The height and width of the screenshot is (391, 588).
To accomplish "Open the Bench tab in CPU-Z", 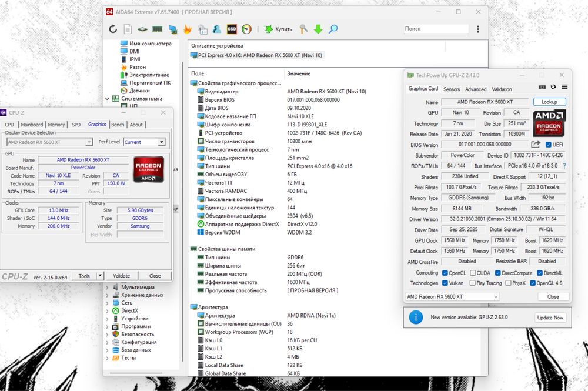I will (118, 125).
